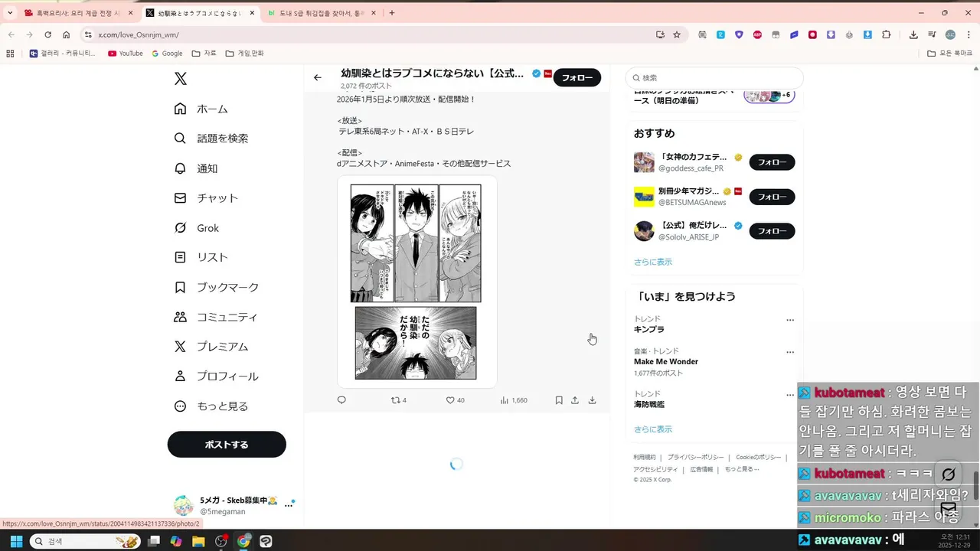
Task: Switch to the 도내 S급 튀김집 tab
Action: (321, 13)
